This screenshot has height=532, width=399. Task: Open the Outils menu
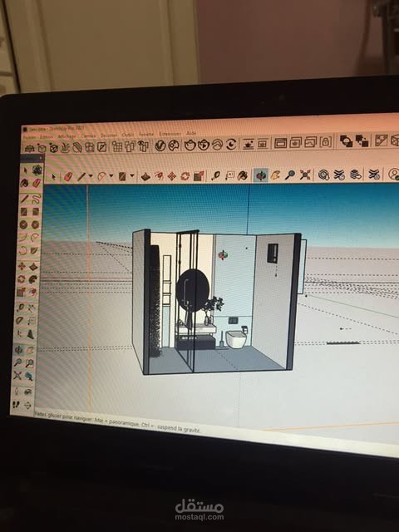[x=128, y=135]
